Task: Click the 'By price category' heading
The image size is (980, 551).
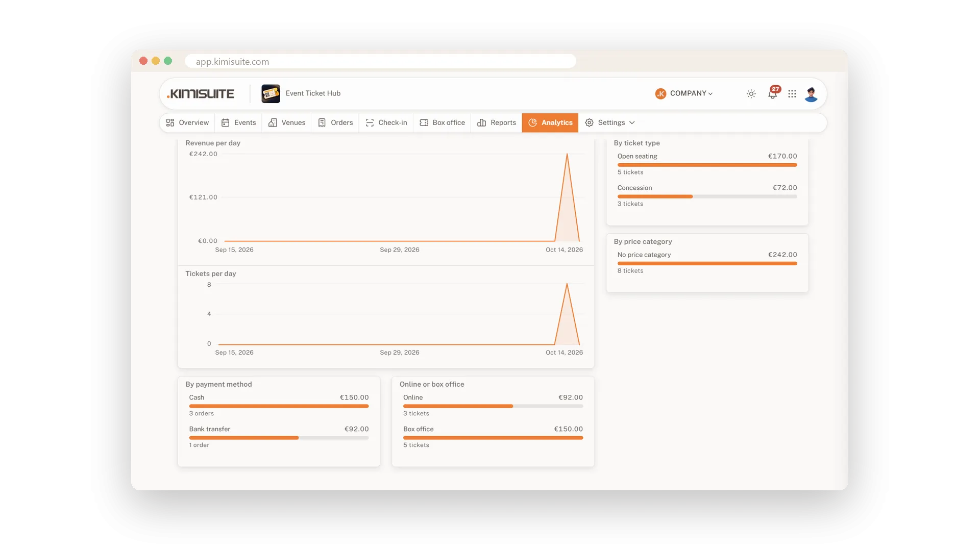Action: (643, 242)
